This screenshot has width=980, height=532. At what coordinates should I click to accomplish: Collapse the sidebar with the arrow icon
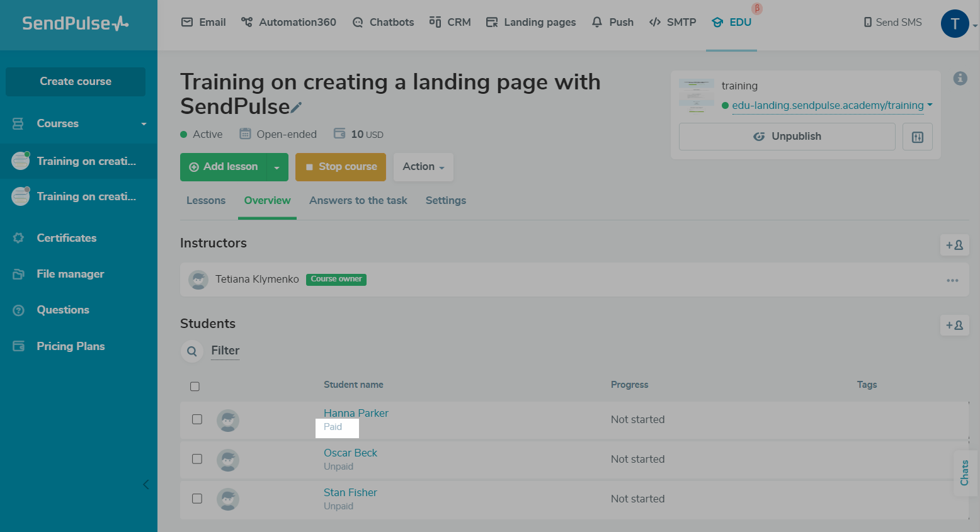tap(146, 484)
